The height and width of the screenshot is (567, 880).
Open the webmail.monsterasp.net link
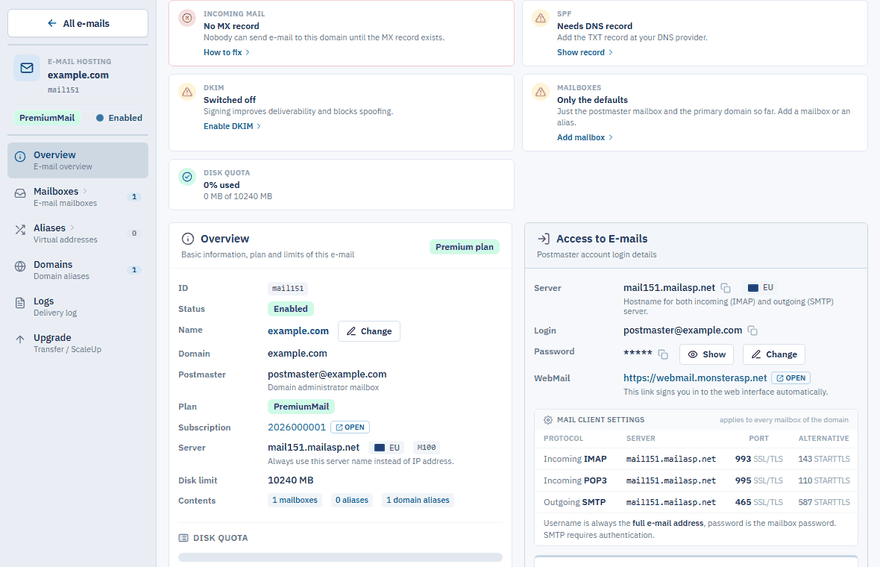695,378
